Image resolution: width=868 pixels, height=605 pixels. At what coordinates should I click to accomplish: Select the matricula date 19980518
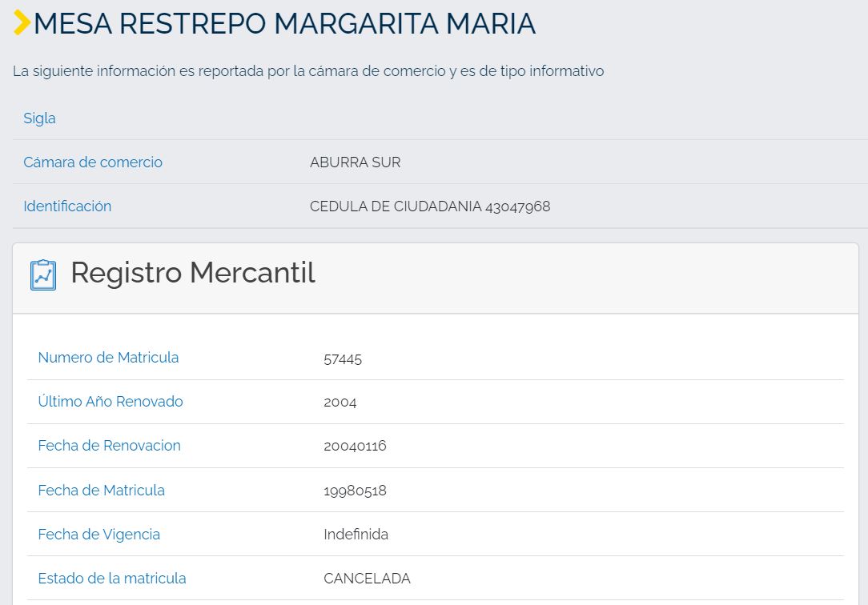(355, 491)
